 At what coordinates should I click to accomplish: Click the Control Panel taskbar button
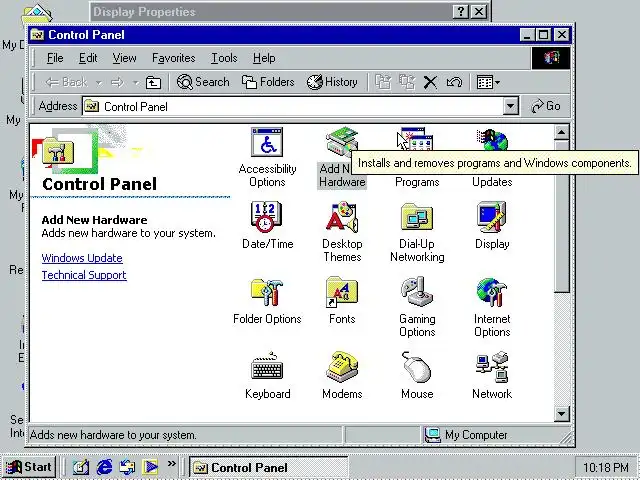pos(269,467)
